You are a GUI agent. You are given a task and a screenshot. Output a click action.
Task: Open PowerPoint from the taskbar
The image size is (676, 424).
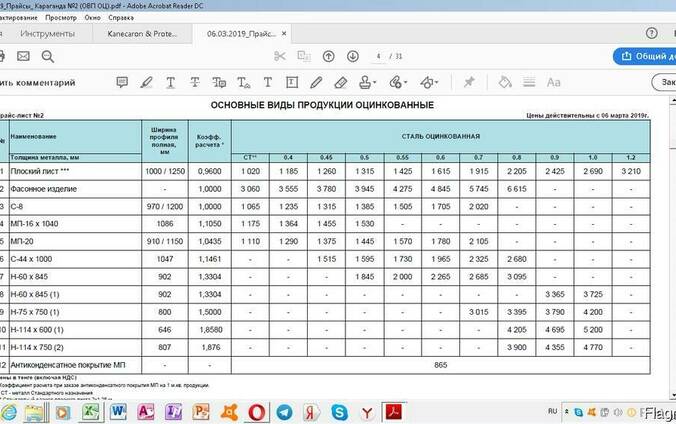(x=200, y=412)
